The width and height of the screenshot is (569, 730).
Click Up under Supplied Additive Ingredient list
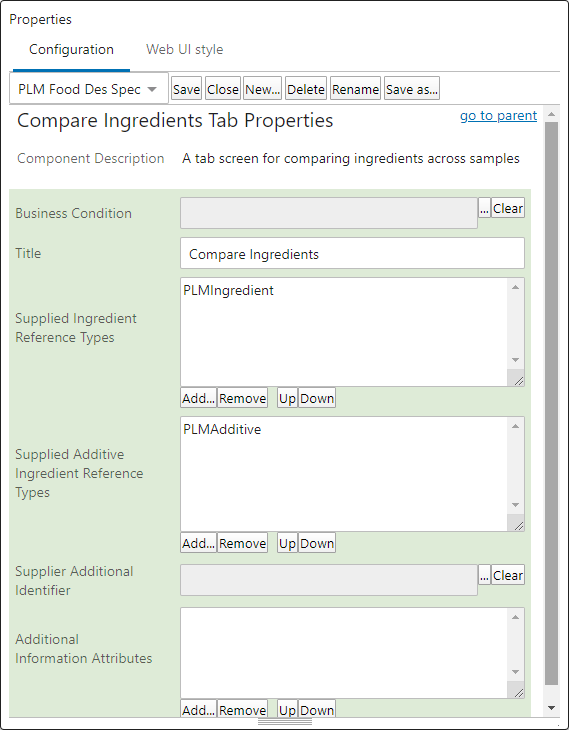point(287,543)
